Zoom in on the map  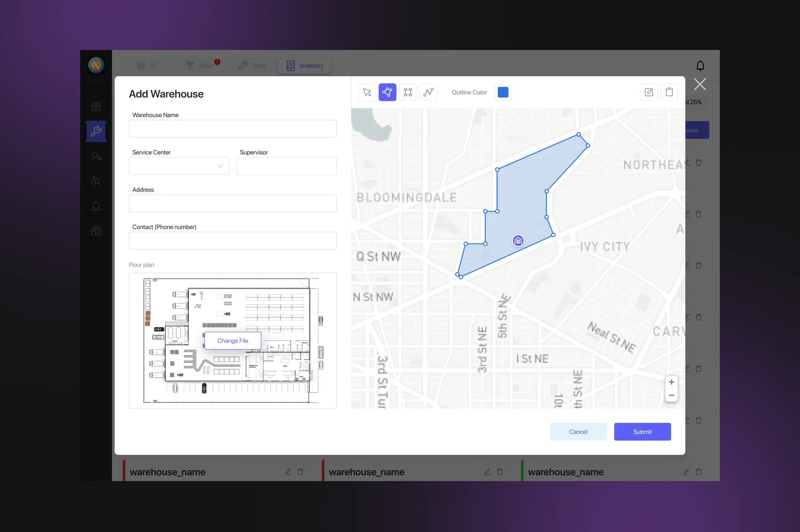671,382
